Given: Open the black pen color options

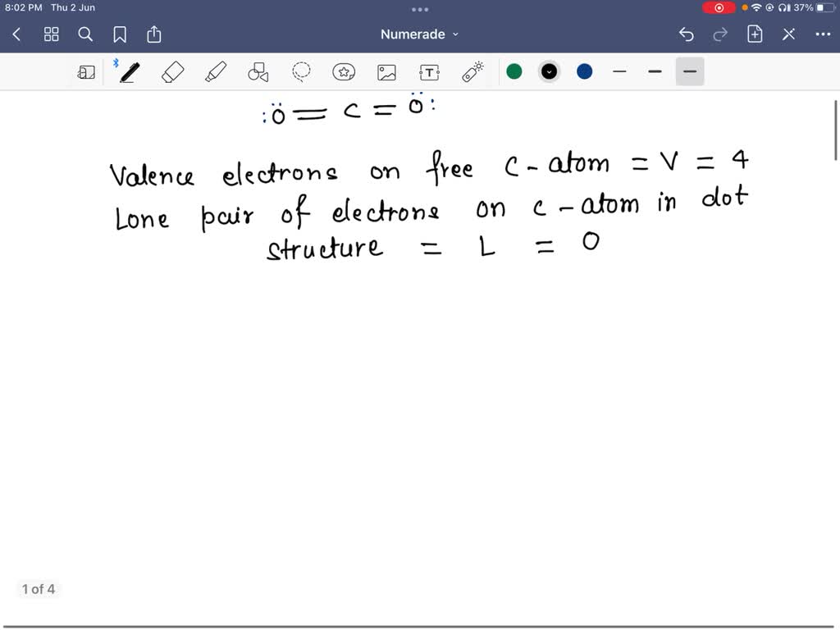Looking at the screenshot, I should click(x=549, y=71).
